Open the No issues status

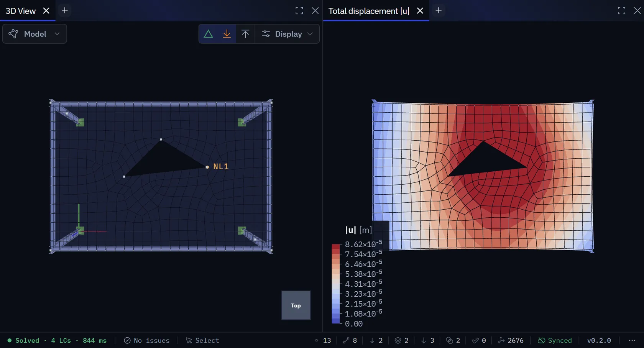coord(147,340)
